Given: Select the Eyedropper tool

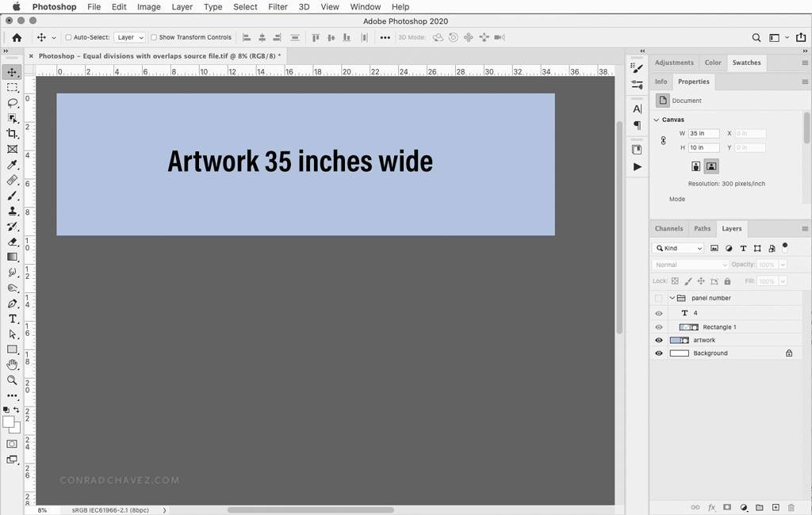Looking at the screenshot, I should tap(13, 165).
